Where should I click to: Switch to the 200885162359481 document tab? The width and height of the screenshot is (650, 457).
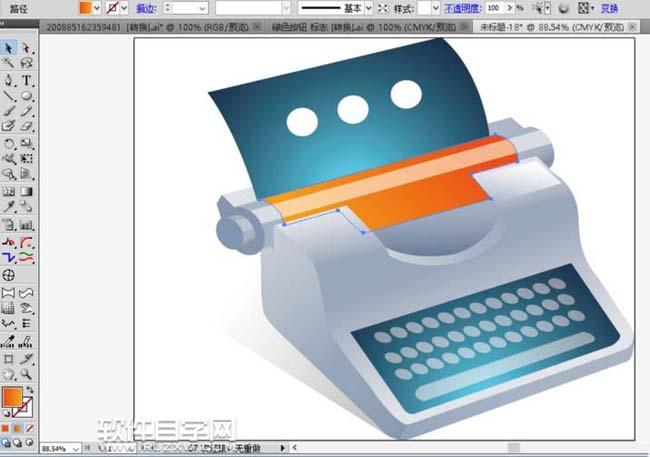click(x=147, y=27)
